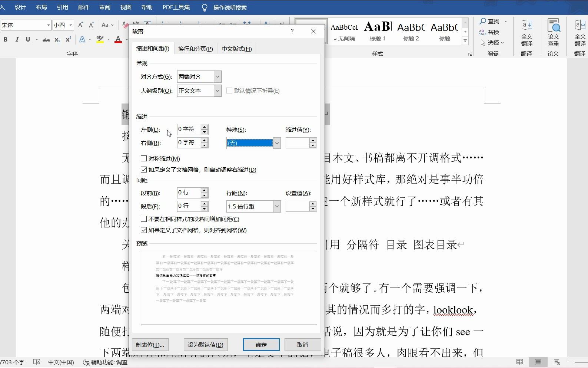
Task: Open the 审阅 (Review) ribbon tab
Action: pyautogui.click(x=105, y=7)
